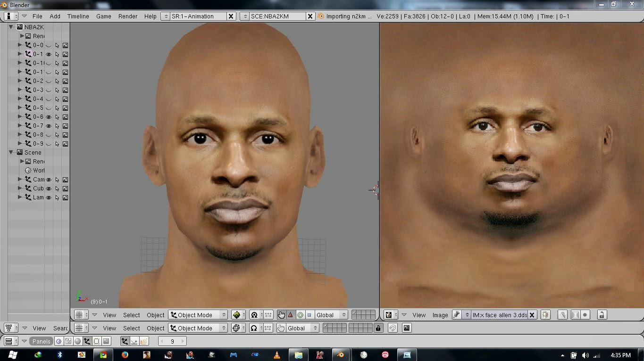Screen dimensions: 644x361
Task: Open the Add menu
Action: (55, 16)
